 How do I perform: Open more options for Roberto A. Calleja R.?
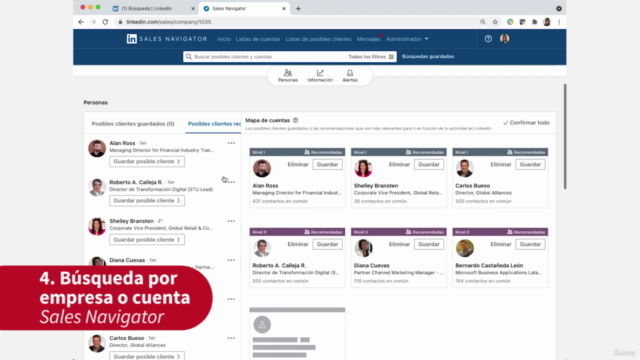tap(231, 182)
